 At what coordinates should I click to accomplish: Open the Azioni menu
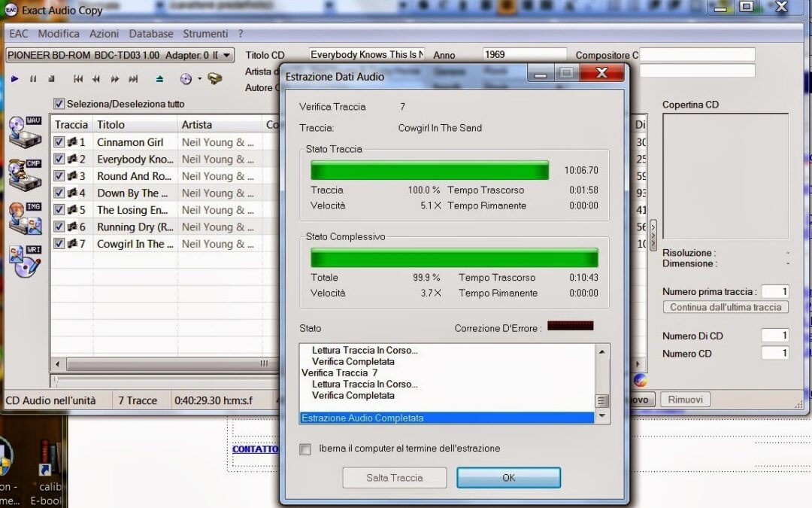pyautogui.click(x=105, y=33)
